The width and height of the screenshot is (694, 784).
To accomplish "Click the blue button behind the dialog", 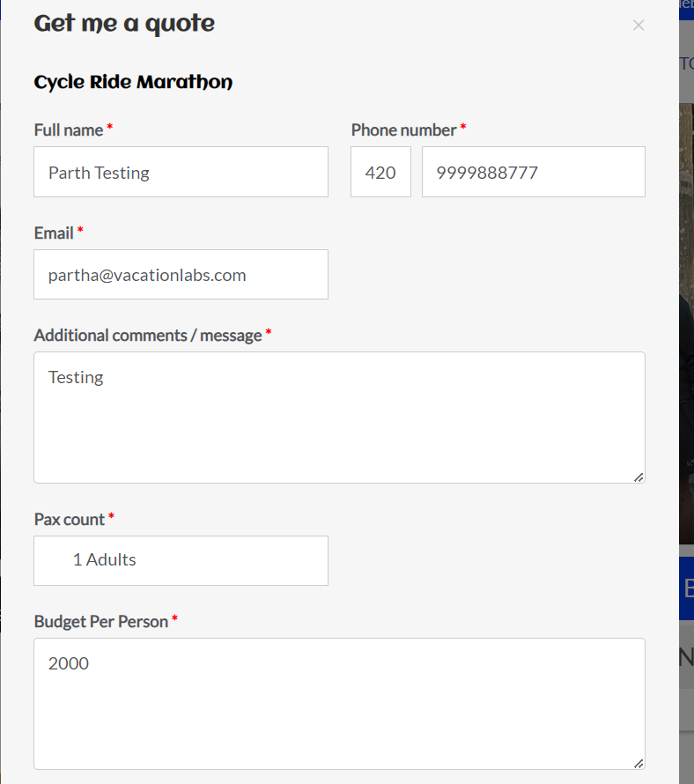I will click(x=686, y=588).
